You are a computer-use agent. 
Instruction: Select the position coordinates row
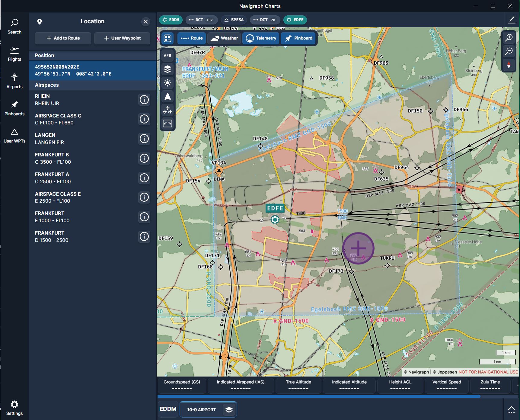click(x=93, y=70)
